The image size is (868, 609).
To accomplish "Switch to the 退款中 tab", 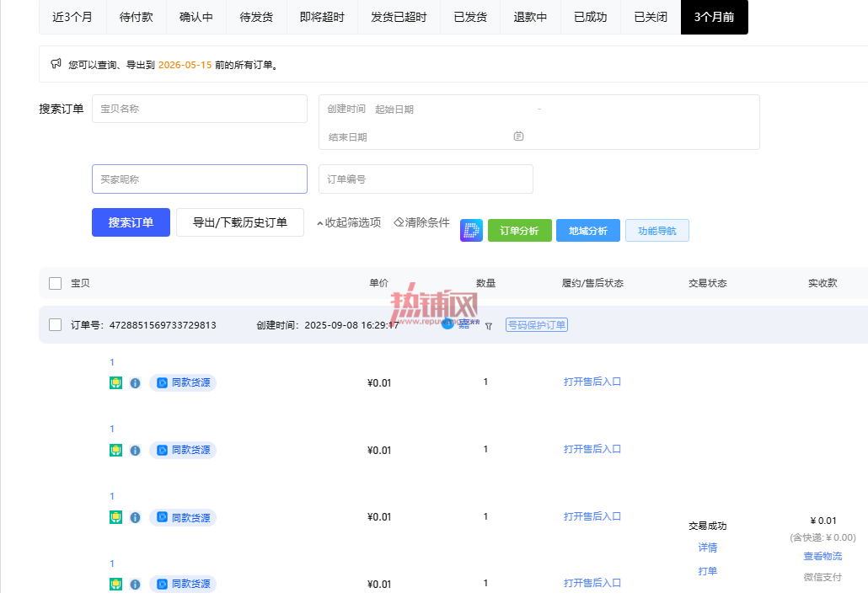I will 530,17.
